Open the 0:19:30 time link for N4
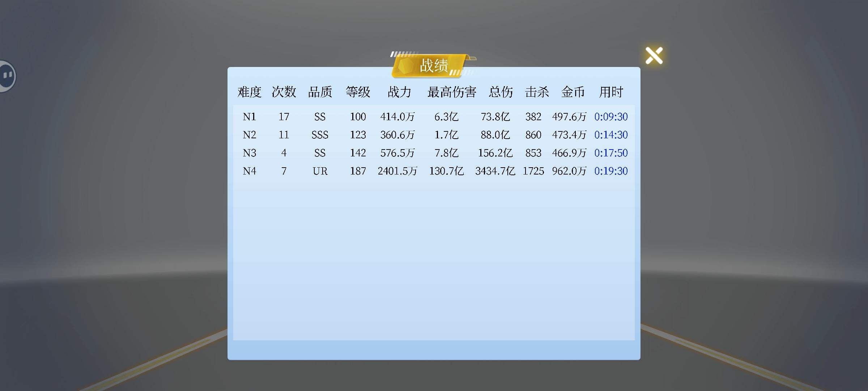 611,171
